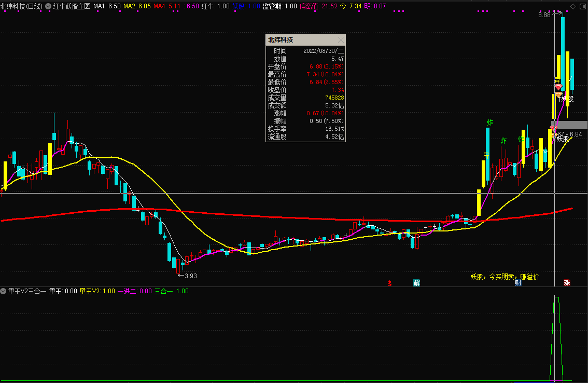Click the 偏离值: 21.52 readout

[x=319, y=6]
